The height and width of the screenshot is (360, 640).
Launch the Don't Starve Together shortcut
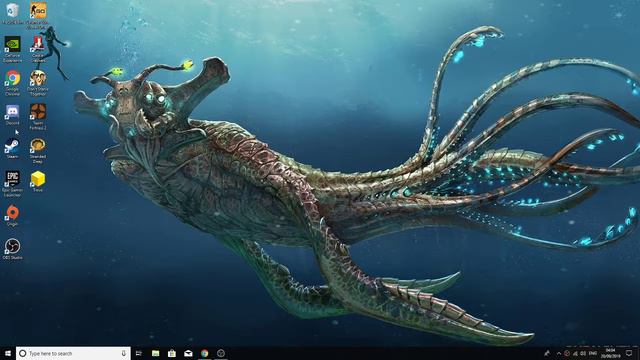point(38,82)
